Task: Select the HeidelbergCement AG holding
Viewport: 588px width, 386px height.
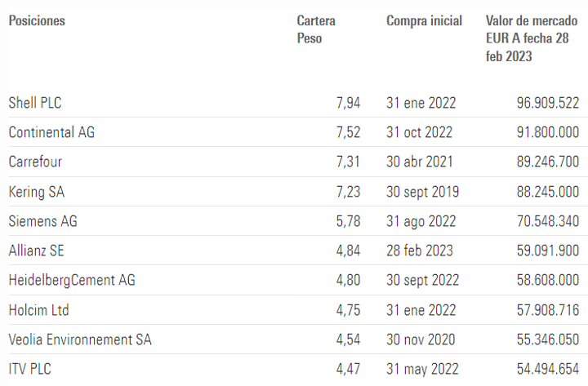Action: coord(72,280)
